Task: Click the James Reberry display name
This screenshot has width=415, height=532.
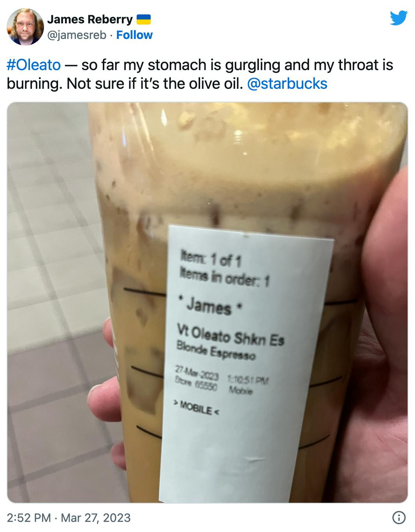Action: (90, 19)
